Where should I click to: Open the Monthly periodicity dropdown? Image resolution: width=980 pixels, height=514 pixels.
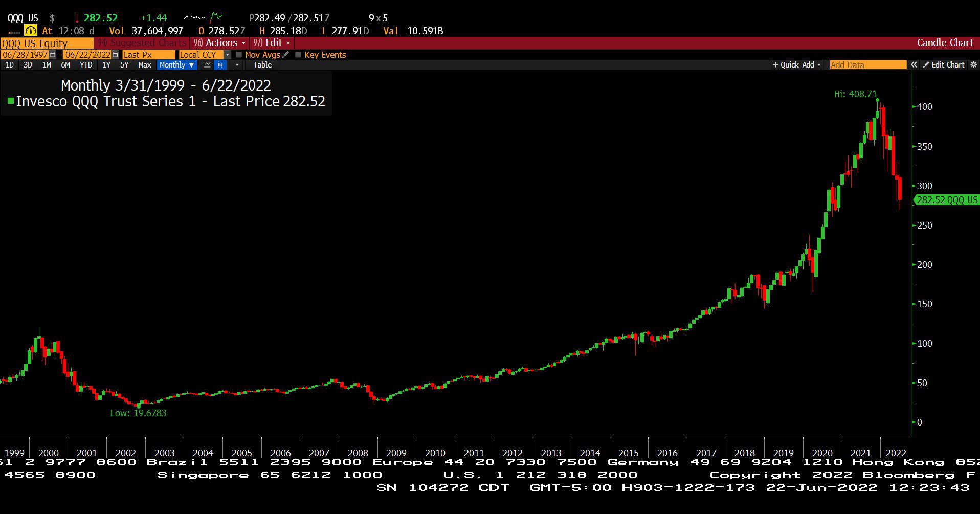point(176,65)
